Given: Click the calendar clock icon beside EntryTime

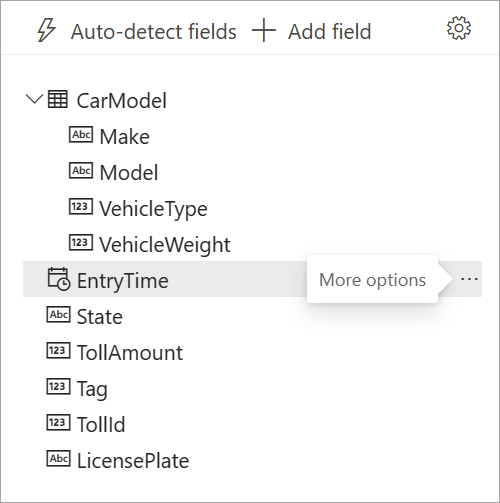Looking at the screenshot, I should (x=59, y=279).
